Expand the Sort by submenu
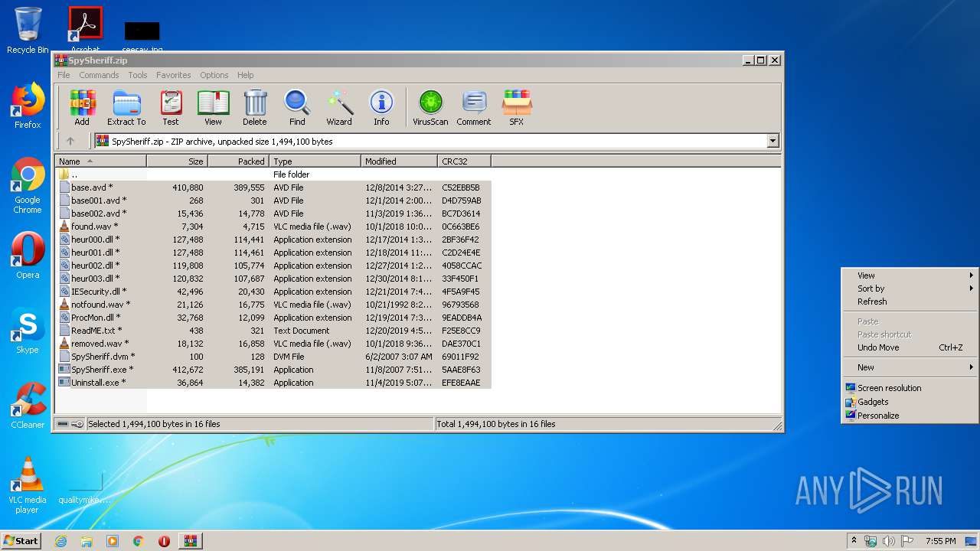 pyautogui.click(x=910, y=289)
